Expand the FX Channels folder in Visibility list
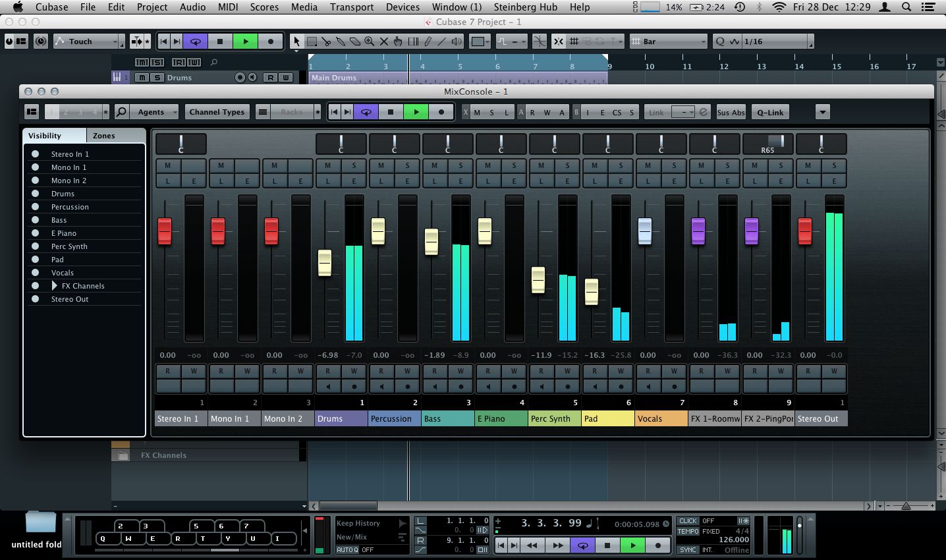 click(x=55, y=286)
